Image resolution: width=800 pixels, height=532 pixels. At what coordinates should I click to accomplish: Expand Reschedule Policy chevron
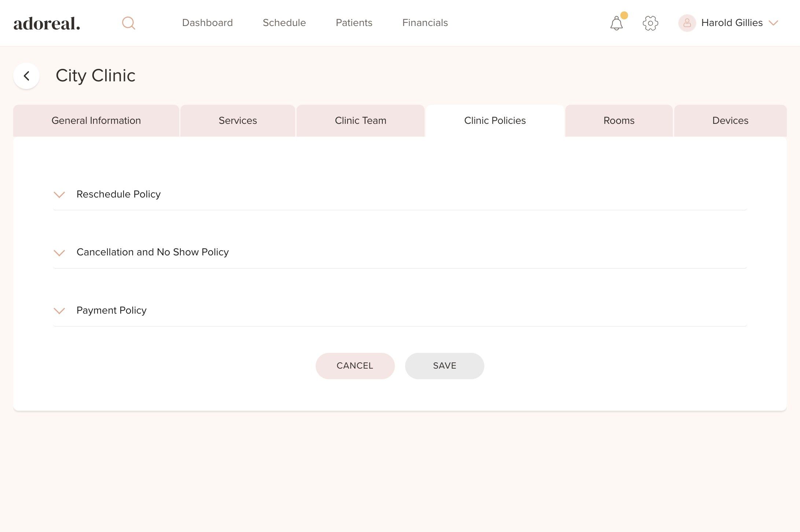(x=59, y=195)
